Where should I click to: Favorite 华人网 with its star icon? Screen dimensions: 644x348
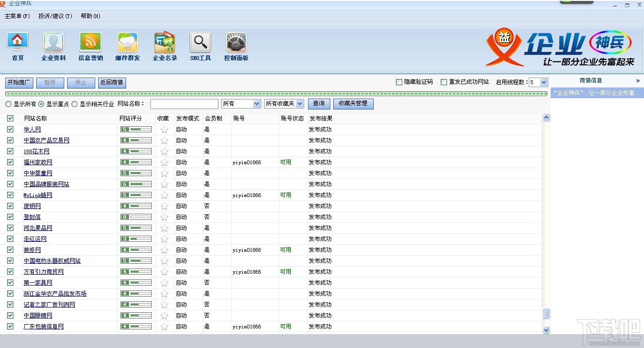click(164, 129)
